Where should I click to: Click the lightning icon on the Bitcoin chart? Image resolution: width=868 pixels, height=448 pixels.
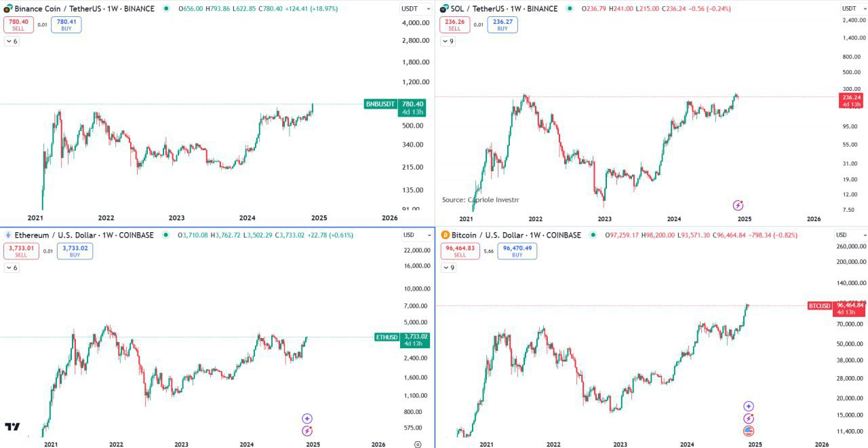pos(748,419)
